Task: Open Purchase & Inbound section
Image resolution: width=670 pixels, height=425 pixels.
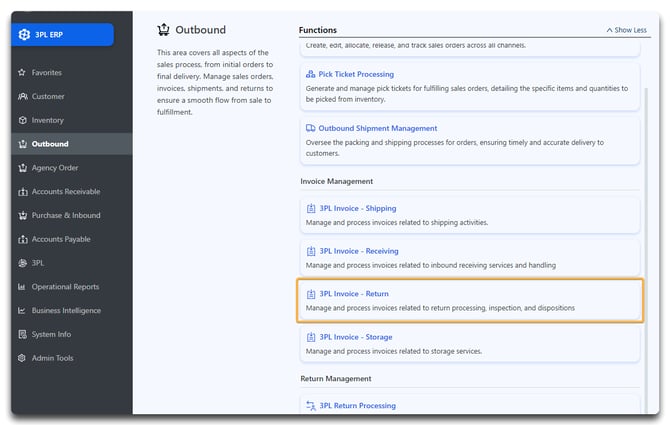Action: [x=66, y=216]
